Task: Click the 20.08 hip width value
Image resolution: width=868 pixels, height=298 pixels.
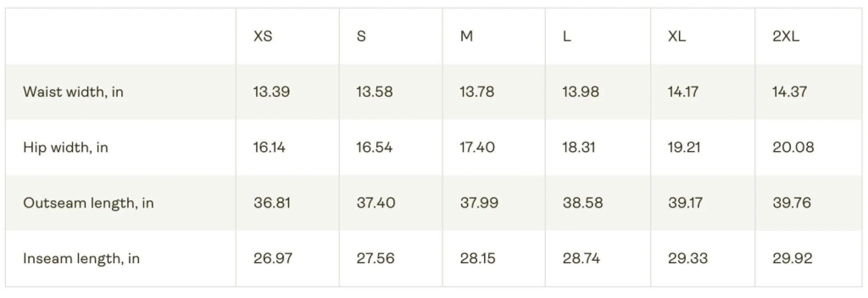Action: [x=793, y=147]
